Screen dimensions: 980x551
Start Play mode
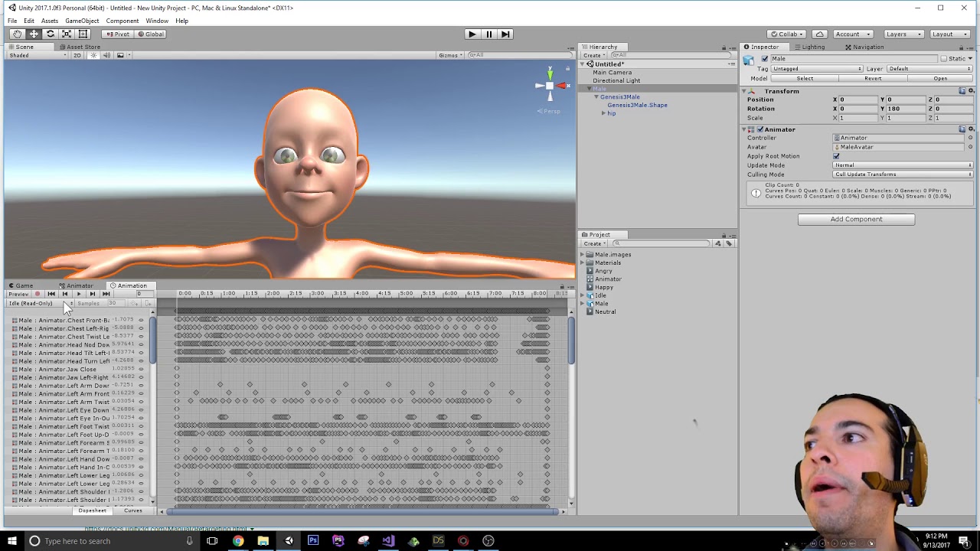click(472, 34)
